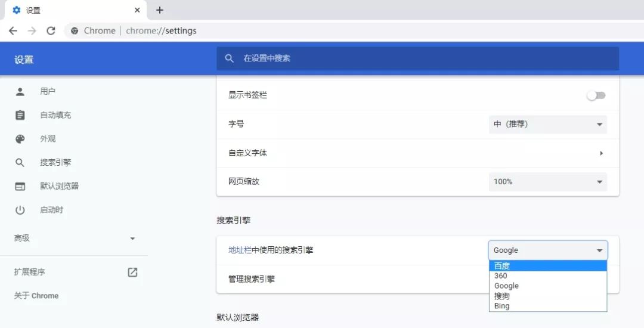Click the arrow at the end of the 自定义字体 row

tap(601, 153)
